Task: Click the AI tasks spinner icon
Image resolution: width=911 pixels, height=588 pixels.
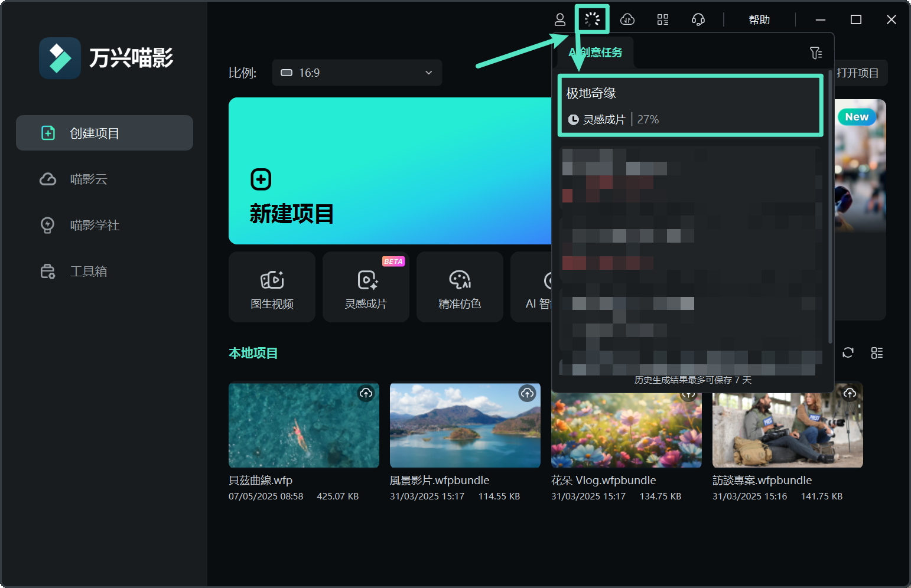Action: pos(592,19)
